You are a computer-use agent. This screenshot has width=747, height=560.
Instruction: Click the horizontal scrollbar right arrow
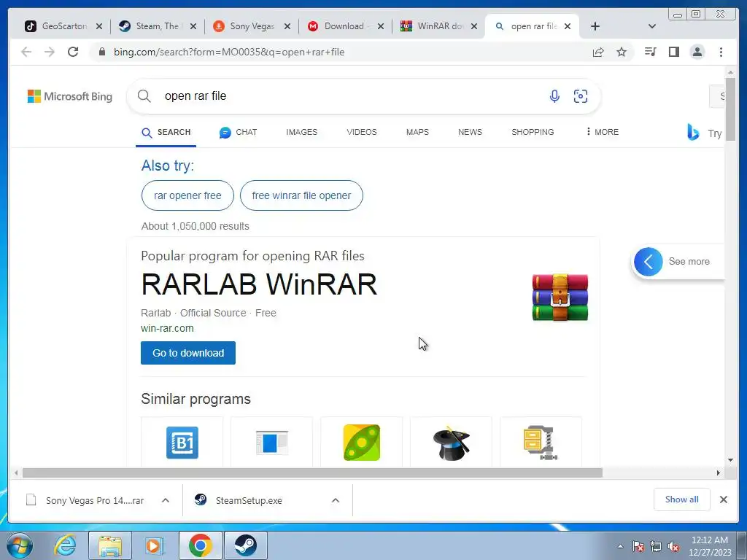(x=719, y=472)
